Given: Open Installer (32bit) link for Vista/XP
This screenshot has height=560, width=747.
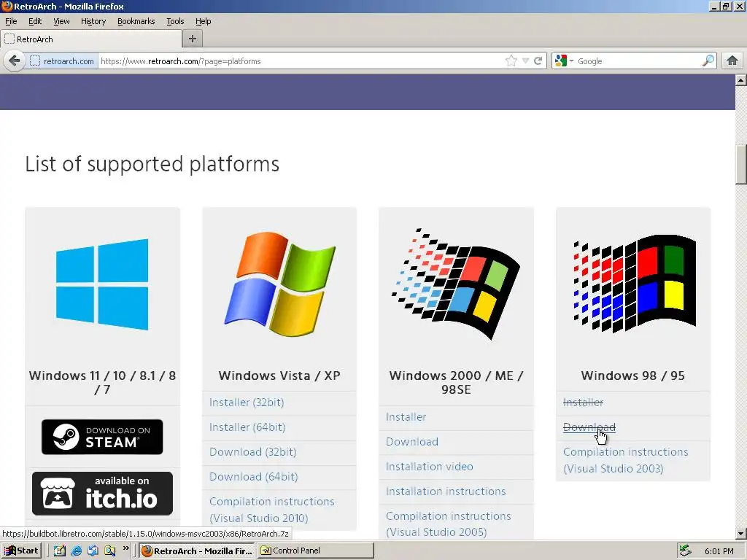Looking at the screenshot, I should (x=247, y=402).
